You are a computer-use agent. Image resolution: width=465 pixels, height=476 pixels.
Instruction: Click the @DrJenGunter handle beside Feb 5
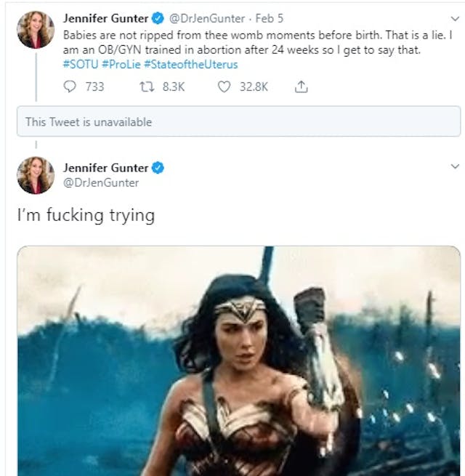pos(206,18)
